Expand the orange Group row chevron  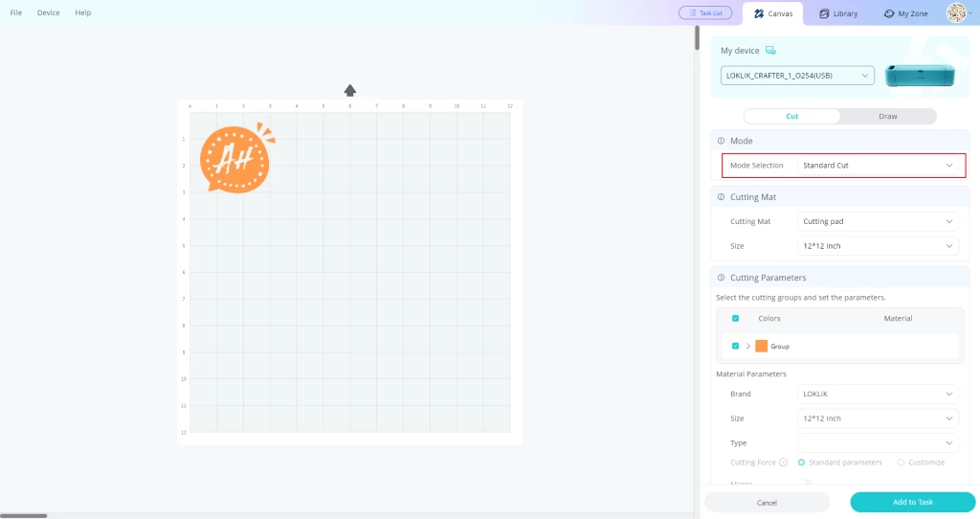pos(748,346)
